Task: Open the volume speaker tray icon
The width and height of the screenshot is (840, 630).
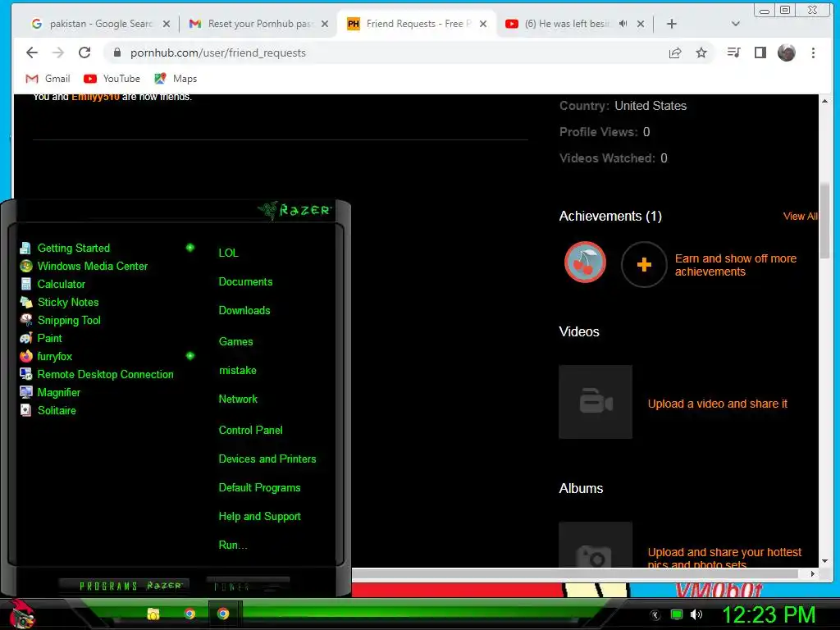Action: click(x=696, y=614)
